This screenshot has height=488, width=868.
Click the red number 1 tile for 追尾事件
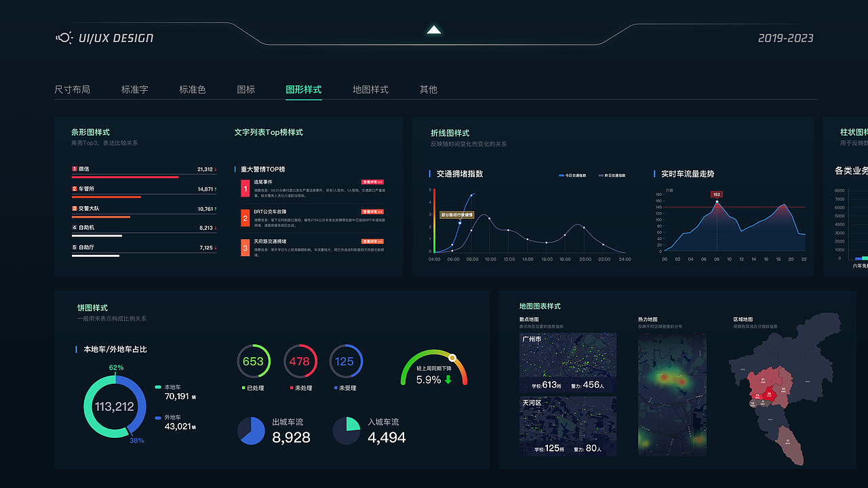(245, 188)
